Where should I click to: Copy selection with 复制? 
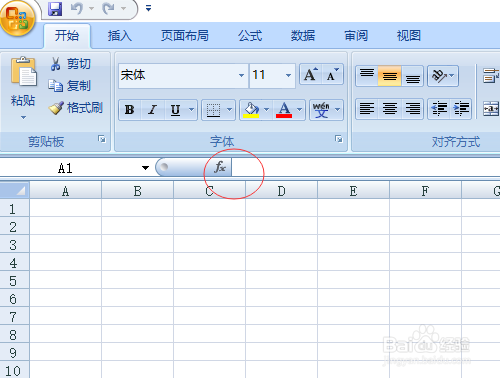coord(69,86)
